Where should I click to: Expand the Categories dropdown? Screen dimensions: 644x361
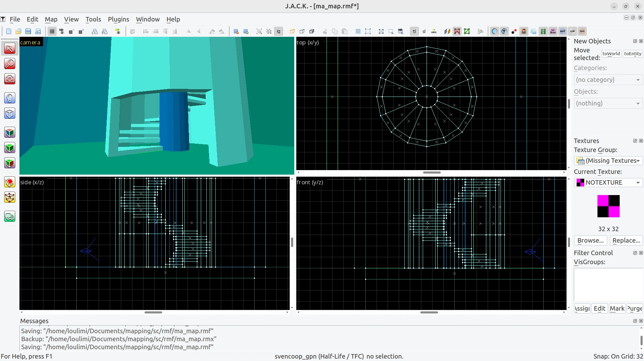pos(608,79)
